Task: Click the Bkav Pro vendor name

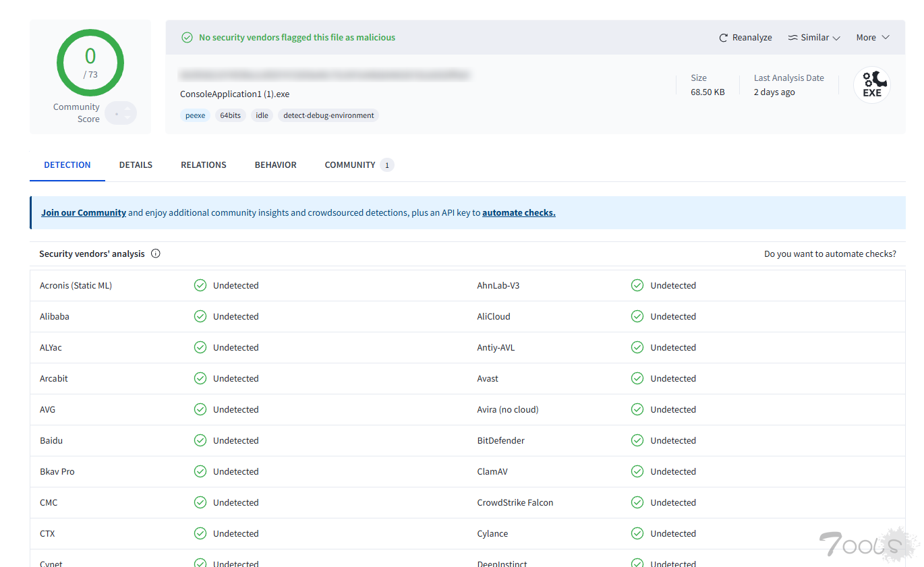Action: [x=57, y=472]
